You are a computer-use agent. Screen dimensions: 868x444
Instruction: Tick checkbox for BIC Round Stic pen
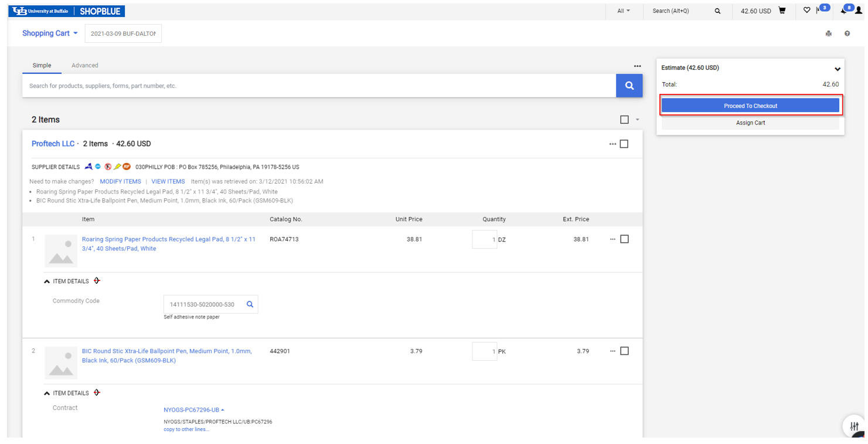[x=624, y=351]
